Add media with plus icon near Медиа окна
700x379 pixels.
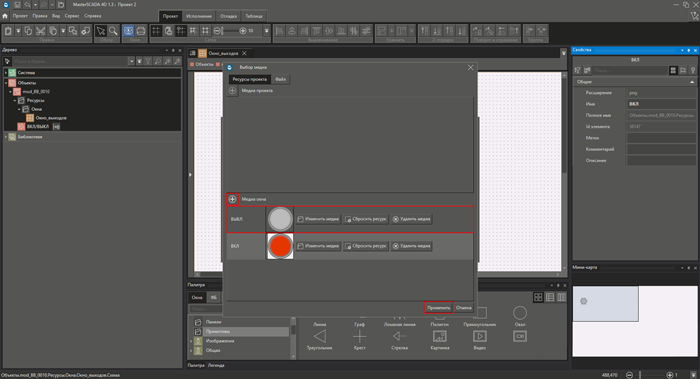point(232,199)
